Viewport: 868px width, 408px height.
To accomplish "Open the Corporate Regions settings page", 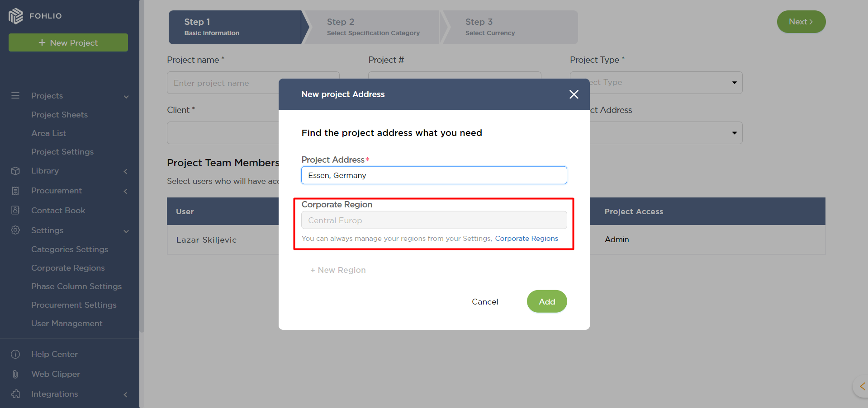I will 68,268.
